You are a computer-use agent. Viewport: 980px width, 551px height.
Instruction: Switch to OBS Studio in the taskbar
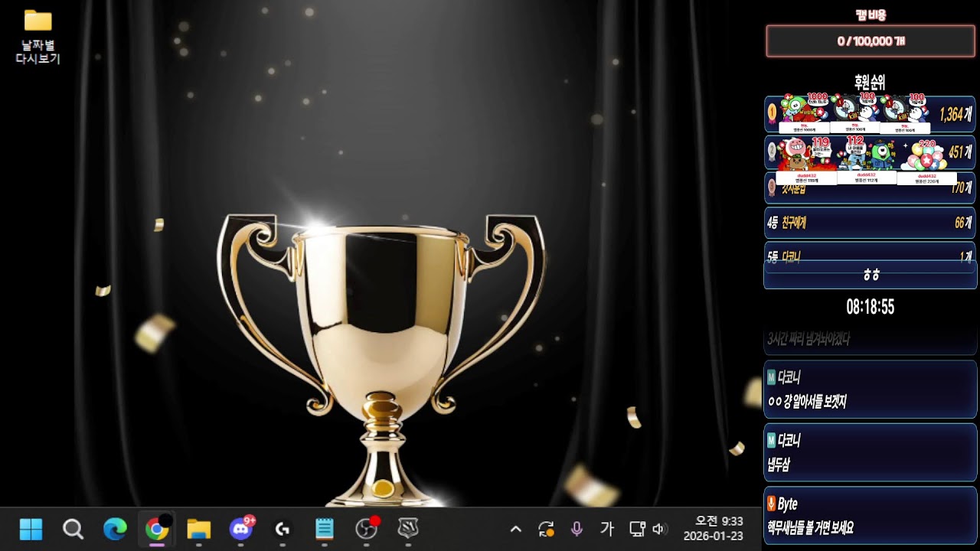coord(367,529)
